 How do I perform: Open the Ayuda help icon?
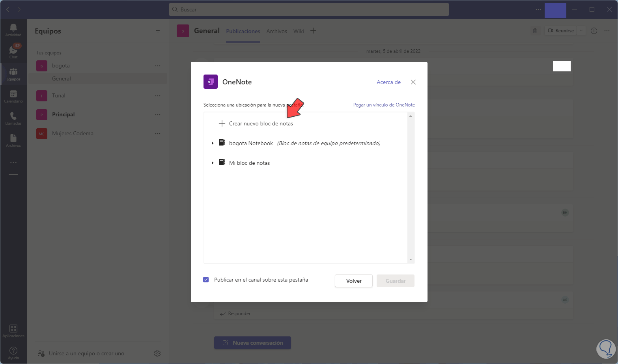coord(13,352)
